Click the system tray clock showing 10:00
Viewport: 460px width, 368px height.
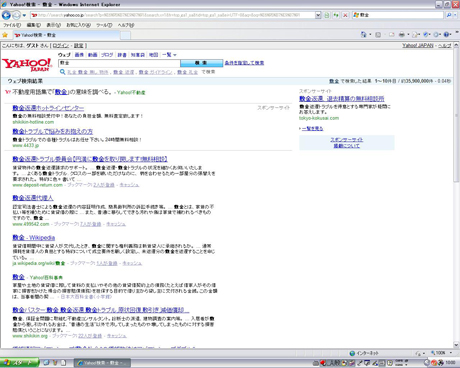coord(450,363)
